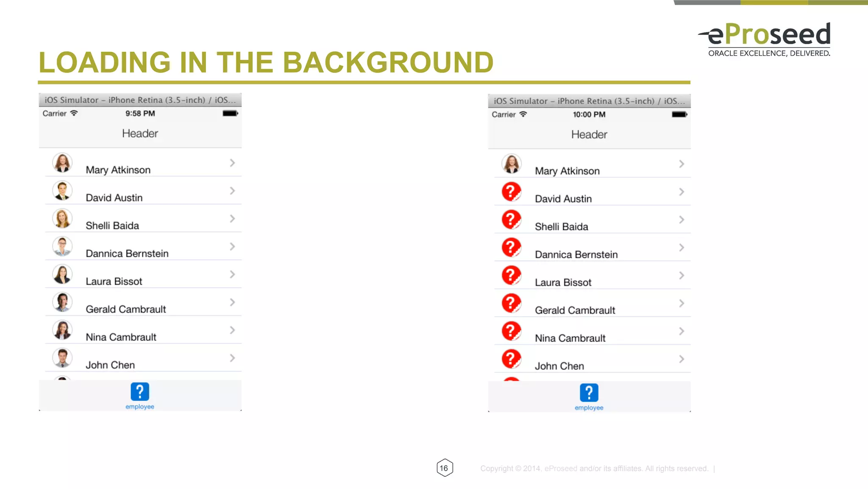Click red question icon beside Shelli Baida
868x489 pixels.
tap(511, 220)
